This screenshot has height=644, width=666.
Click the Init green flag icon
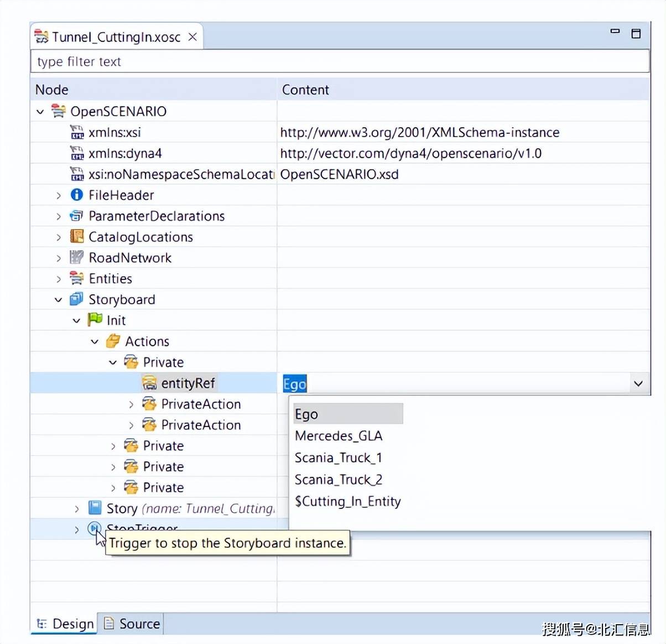95,319
